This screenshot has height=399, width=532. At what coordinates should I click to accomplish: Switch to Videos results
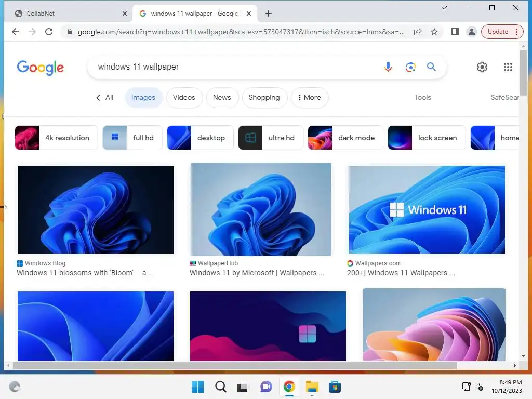click(184, 97)
